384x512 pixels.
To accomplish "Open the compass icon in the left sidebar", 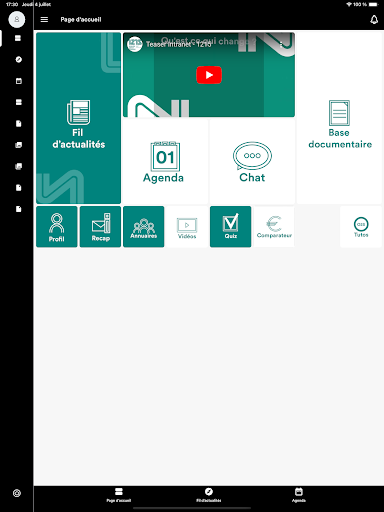I will pos(19,60).
